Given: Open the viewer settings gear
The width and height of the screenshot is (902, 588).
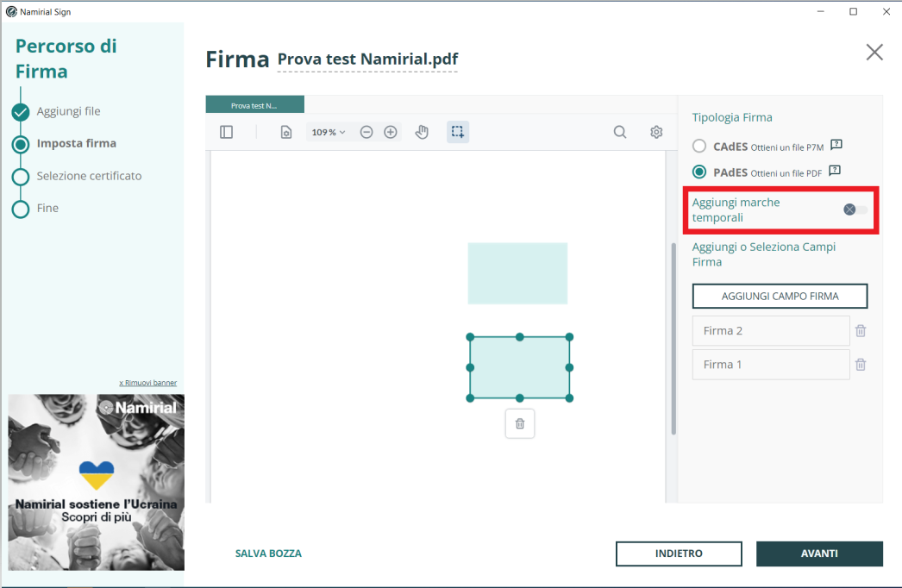Looking at the screenshot, I should point(656,132).
